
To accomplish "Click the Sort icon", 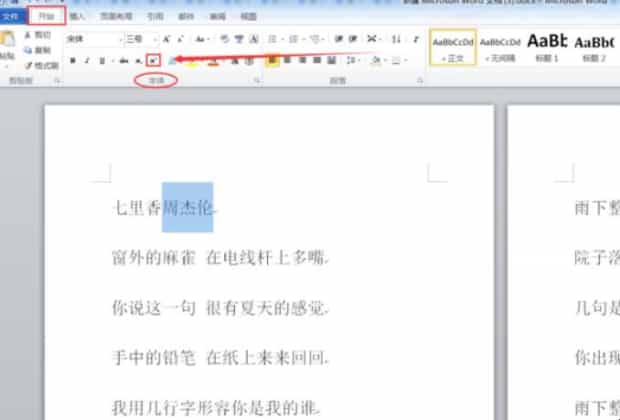I will tap(396, 39).
